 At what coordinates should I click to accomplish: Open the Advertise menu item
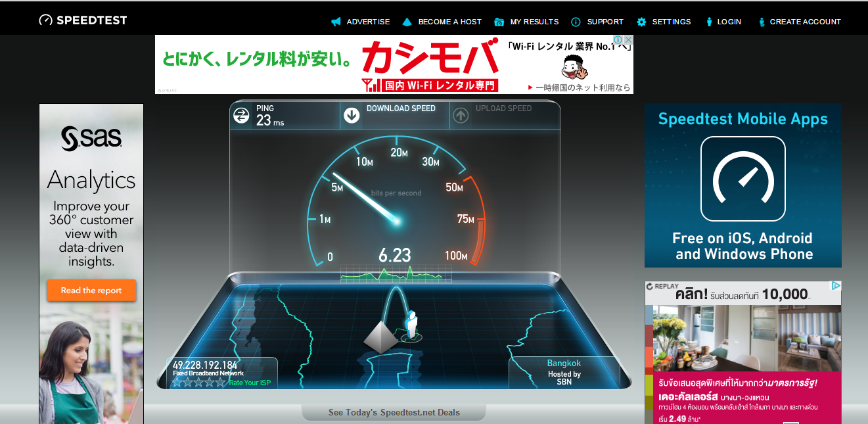[x=368, y=22]
